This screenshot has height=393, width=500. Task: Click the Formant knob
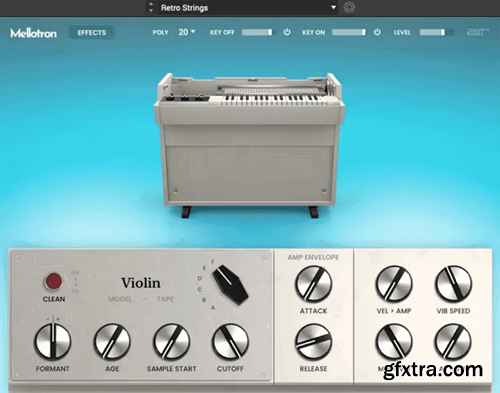tap(53, 342)
